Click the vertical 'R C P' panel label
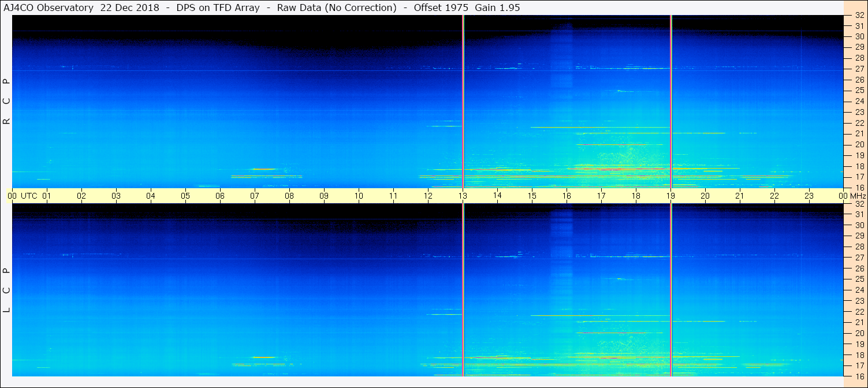The height and width of the screenshot is (388, 868). pos(7,102)
